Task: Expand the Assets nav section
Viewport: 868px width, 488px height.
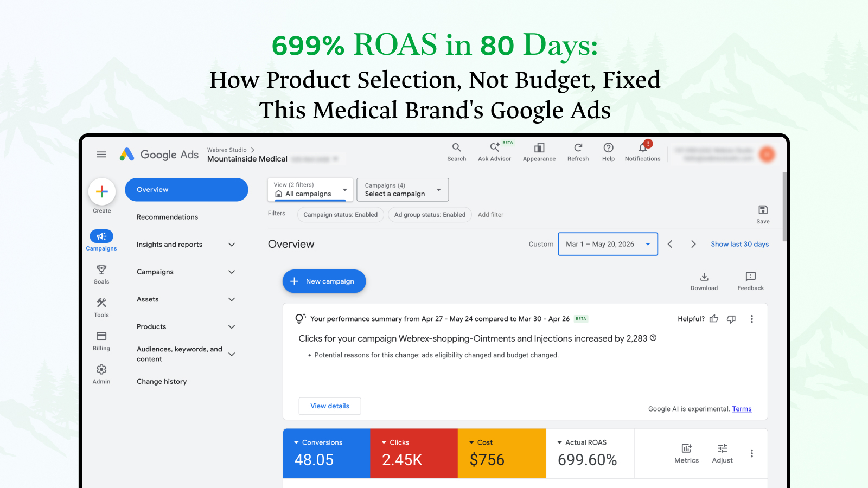Action: pyautogui.click(x=232, y=299)
